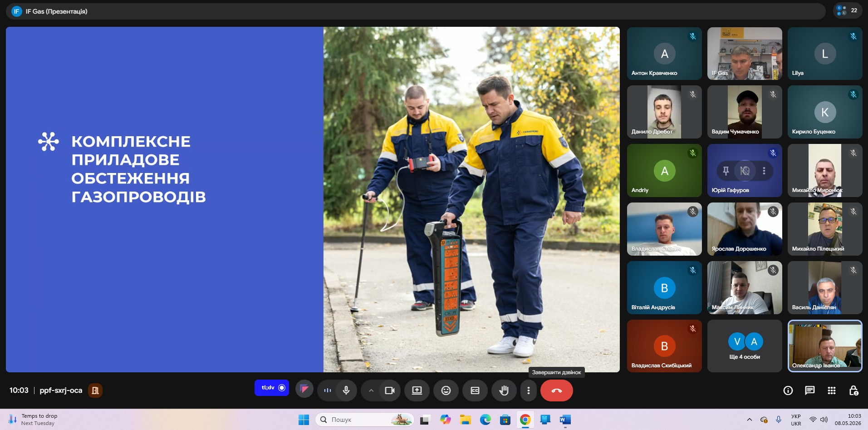This screenshot has width=868, height=430.
Task: Toggle the microphone on or off
Action: (x=346, y=390)
